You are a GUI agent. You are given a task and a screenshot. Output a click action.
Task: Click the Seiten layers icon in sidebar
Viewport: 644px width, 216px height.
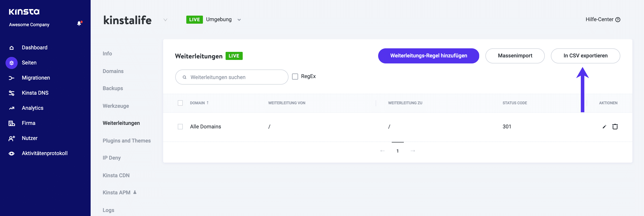tap(12, 63)
